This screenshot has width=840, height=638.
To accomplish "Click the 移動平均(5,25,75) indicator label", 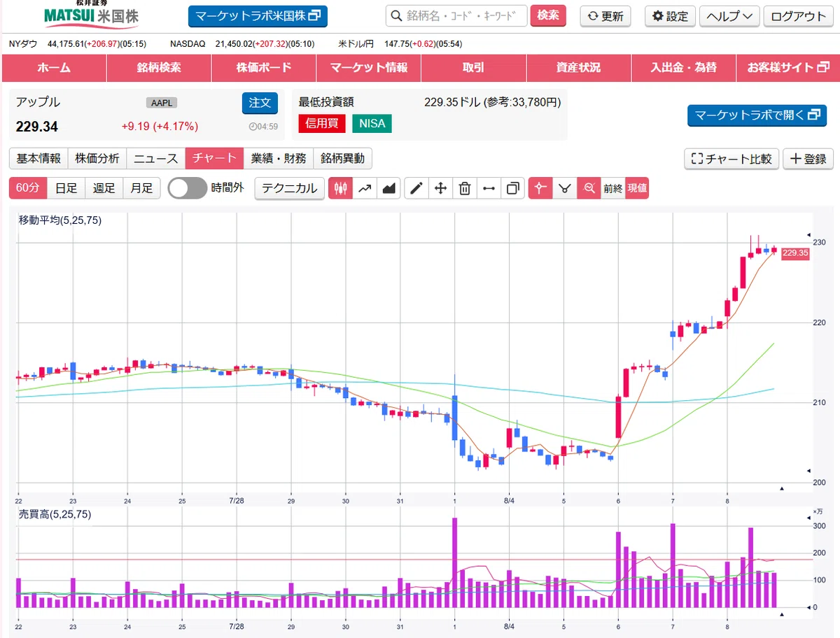I will pyautogui.click(x=60, y=220).
